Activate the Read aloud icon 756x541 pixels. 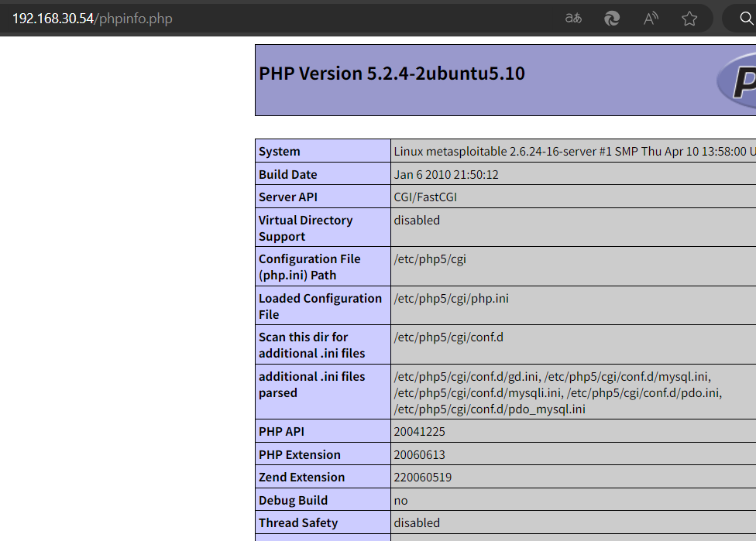pos(651,19)
